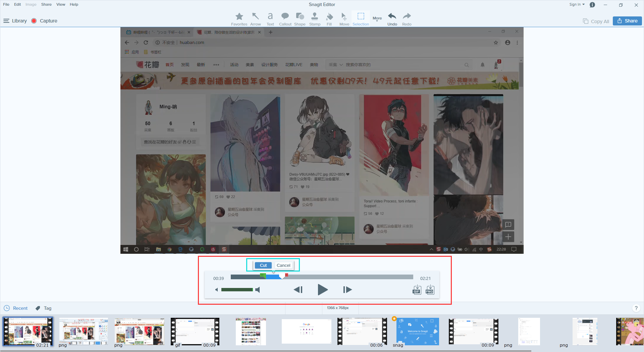The height and width of the screenshot is (352, 644).
Task: Select the 02:21 video thumbnail
Action: point(28,332)
